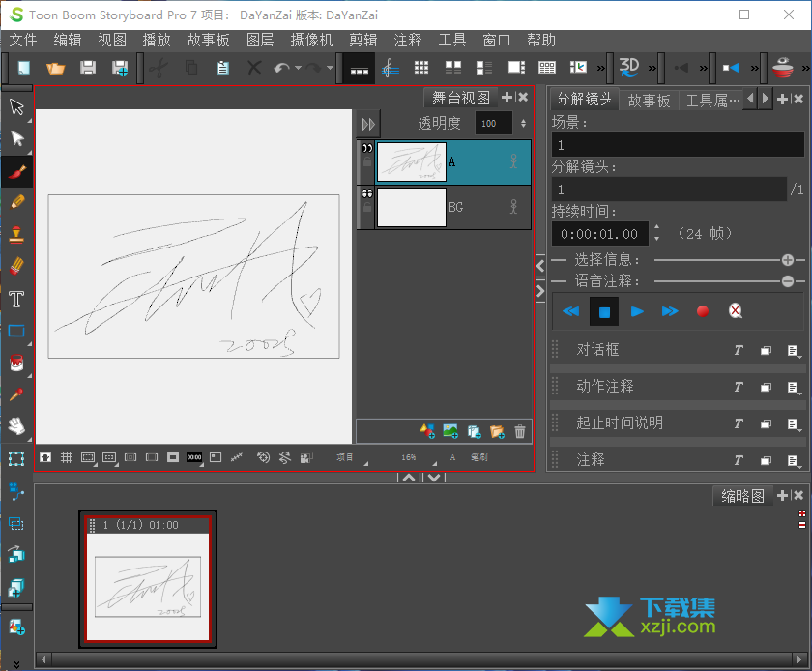This screenshot has height=671, width=812.
Task: Open the 故事板 menu
Action: (x=208, y=40)
